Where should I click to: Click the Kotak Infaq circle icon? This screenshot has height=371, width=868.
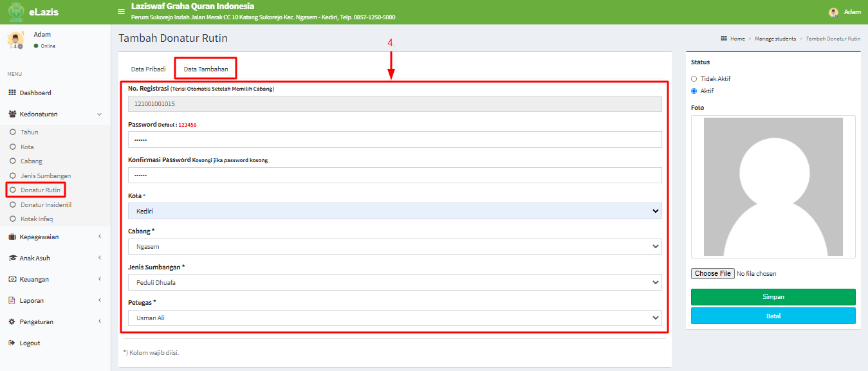click(13, 219)
